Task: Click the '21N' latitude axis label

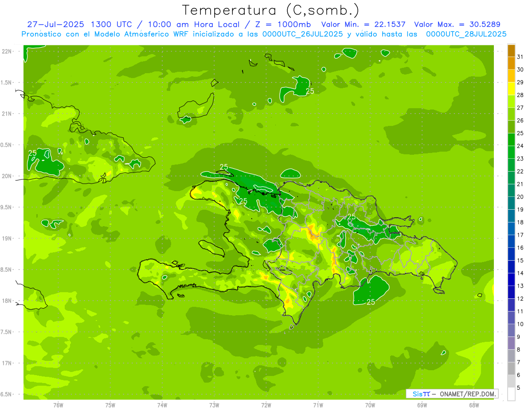Action: click(x=7, y=114)
